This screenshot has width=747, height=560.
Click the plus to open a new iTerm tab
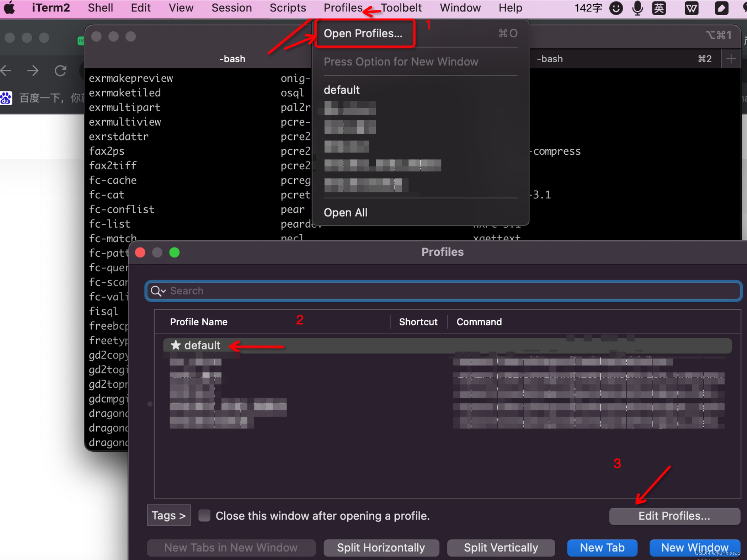[x=732, y=59]
